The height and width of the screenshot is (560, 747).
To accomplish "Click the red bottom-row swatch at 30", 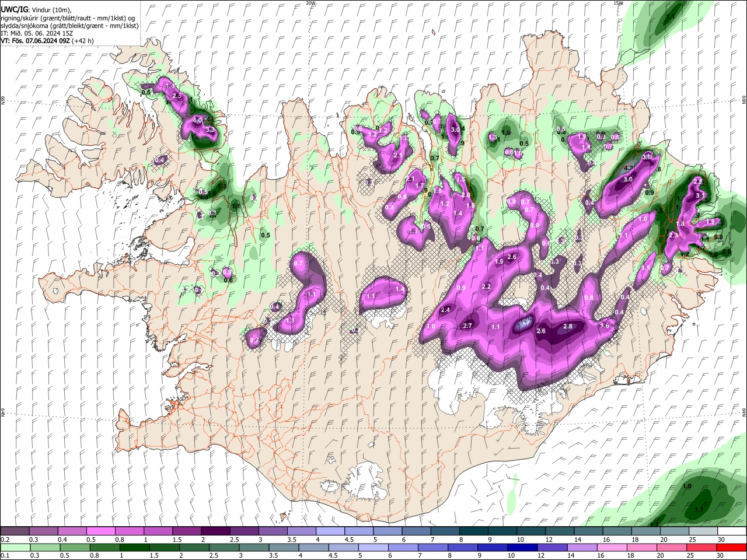I will pyautogui.click(x=732, y=547).
